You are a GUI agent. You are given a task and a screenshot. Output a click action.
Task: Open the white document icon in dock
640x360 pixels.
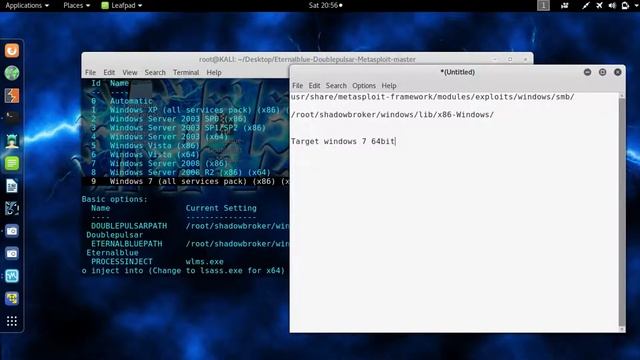(12, 186)
